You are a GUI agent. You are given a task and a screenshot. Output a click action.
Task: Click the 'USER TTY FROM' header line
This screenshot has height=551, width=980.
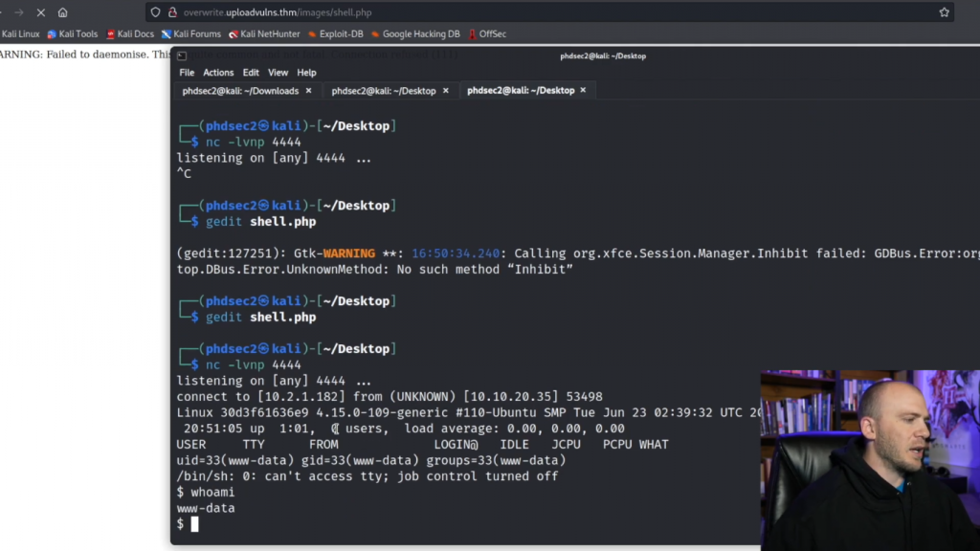pos(422,444)
